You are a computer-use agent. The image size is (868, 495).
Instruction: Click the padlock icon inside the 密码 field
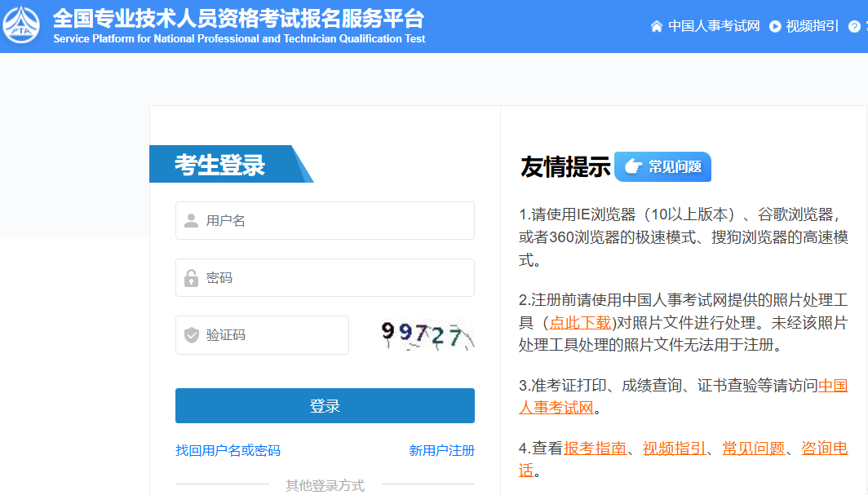[189, 277]
